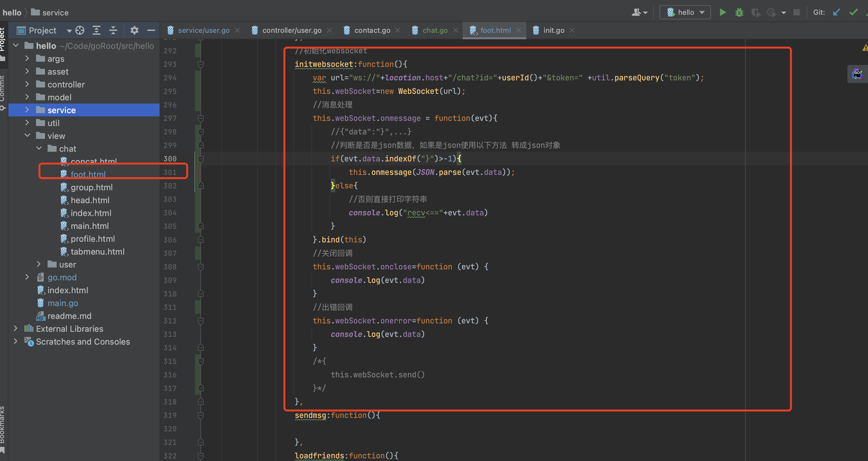The image size is (868, 461).
Task: Run with coverage icon in toolbar
Action: [x=756, y=13]
